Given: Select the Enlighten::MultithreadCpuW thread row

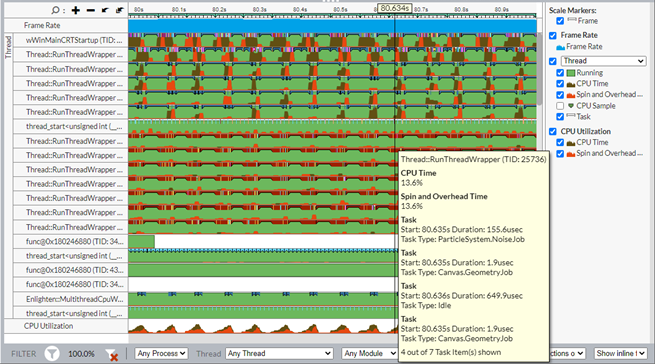Looking at the screenshot, I should 70,299.
